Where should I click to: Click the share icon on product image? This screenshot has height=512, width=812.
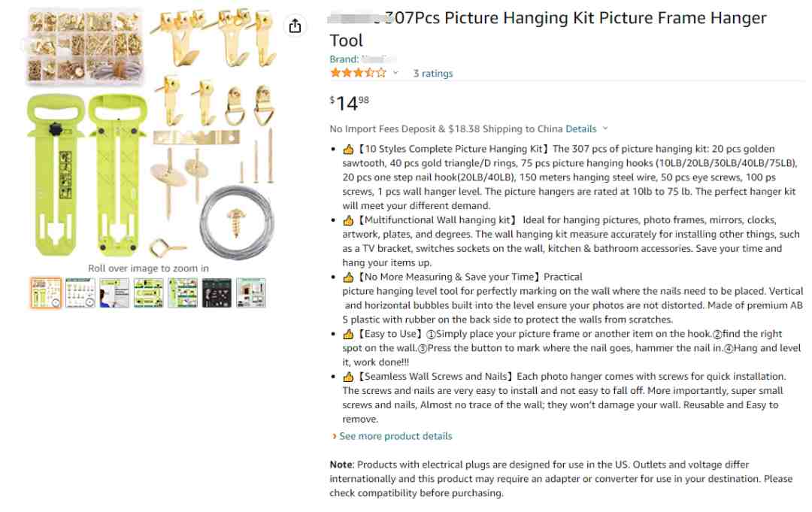point(295,26)
